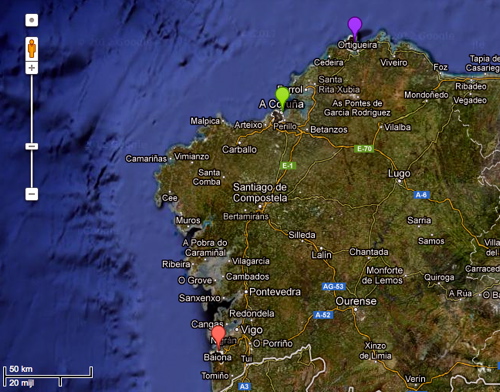Click the pan control button above pegman
Viewport: 500px width, 392px height.
pos(32,20)
